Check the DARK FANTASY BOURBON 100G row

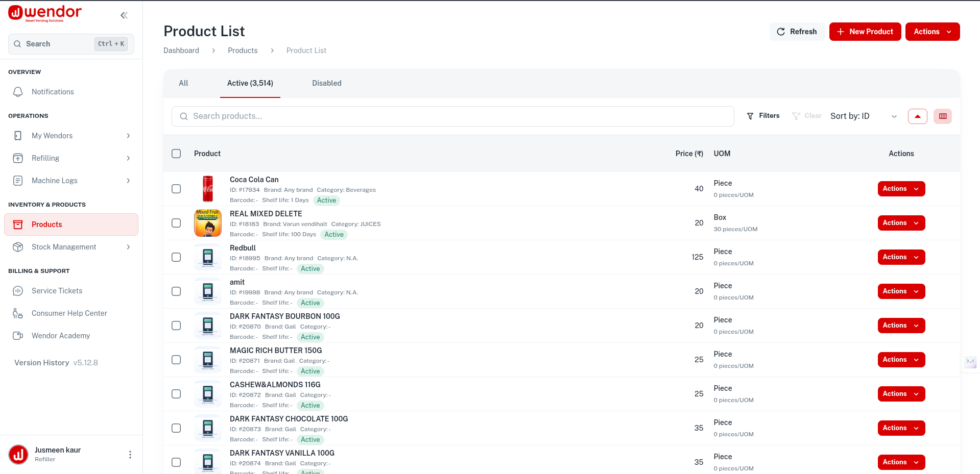click(x=176, y=326)
